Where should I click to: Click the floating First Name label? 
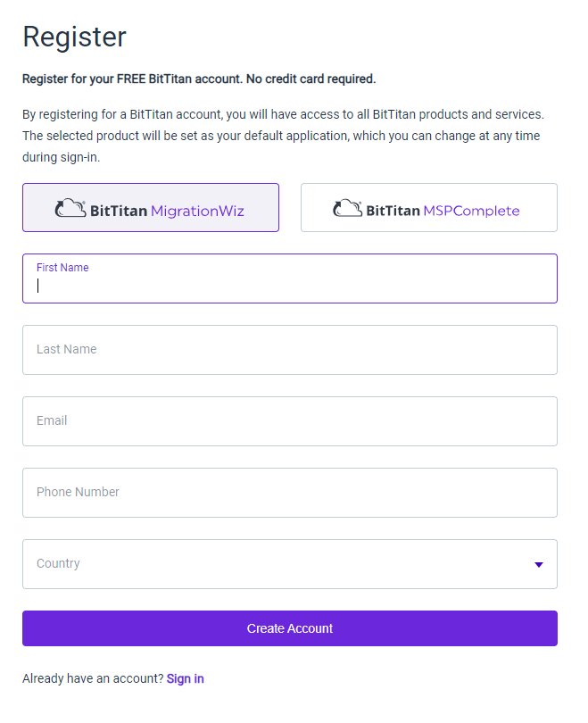tap(62, 268)
